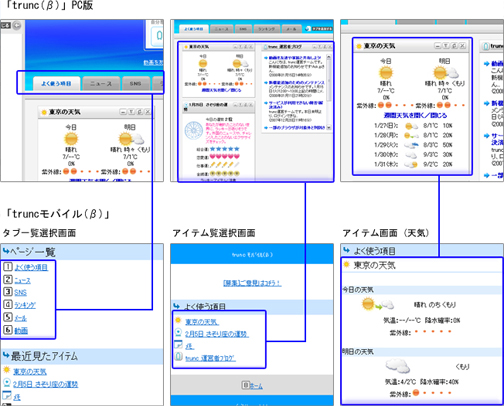
Task: Open the SNS tab
Action: (135, 84)
